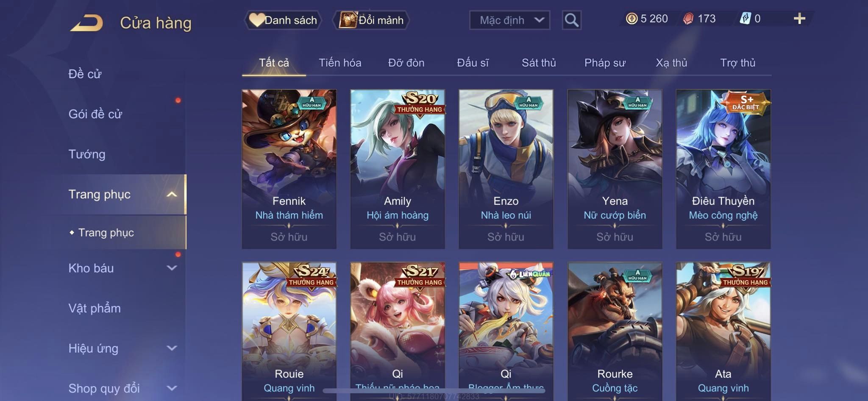868x401 pixels.
Task: Select the Tiến hóa filter tab
Action: point(340,63)
